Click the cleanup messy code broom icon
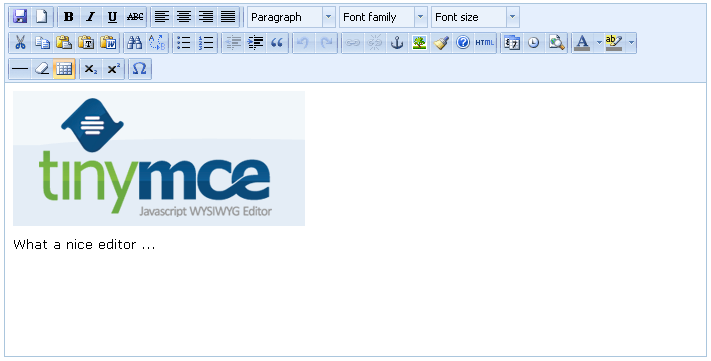The image size is (711, 361). (x=441, y=43)
